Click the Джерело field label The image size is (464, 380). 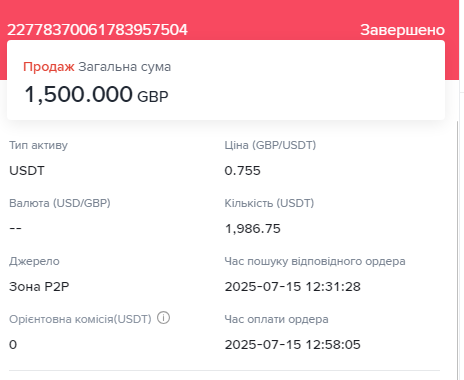coord(34,261)
